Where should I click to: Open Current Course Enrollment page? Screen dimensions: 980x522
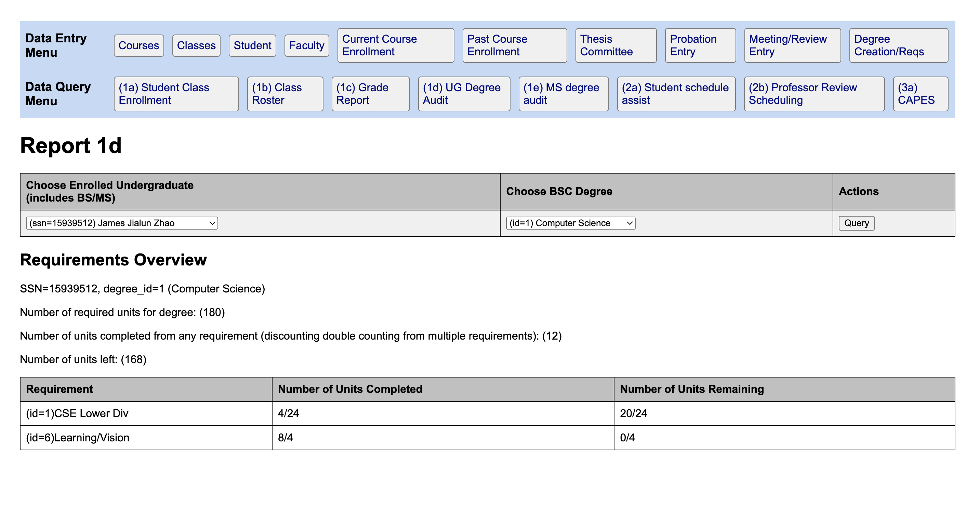coord(395,45)
